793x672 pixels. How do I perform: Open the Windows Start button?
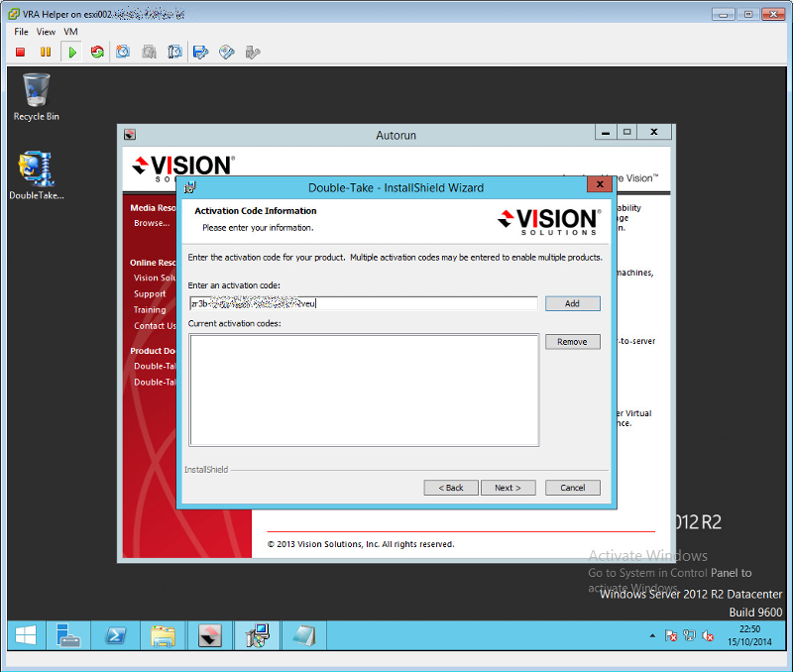point(26,635)
